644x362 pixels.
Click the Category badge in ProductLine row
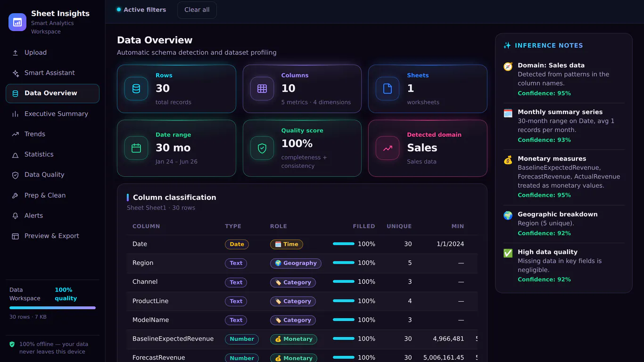(293, 301)
